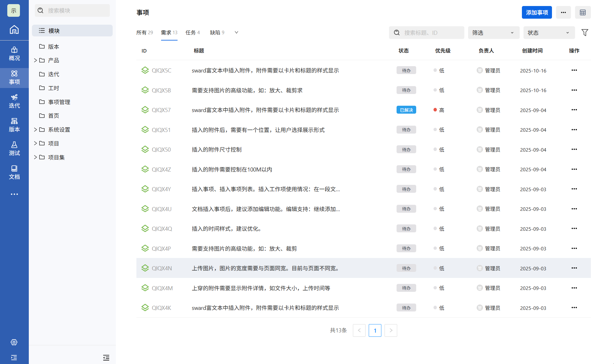Click the filter funnel icon
Screen dimensions: 614x364
[585, 33]
